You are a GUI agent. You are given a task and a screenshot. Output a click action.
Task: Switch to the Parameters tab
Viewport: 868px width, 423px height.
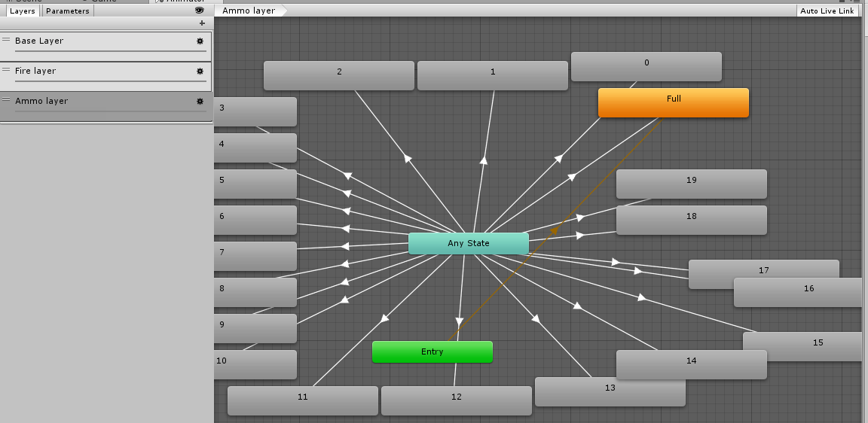click(x=68, y=11)
